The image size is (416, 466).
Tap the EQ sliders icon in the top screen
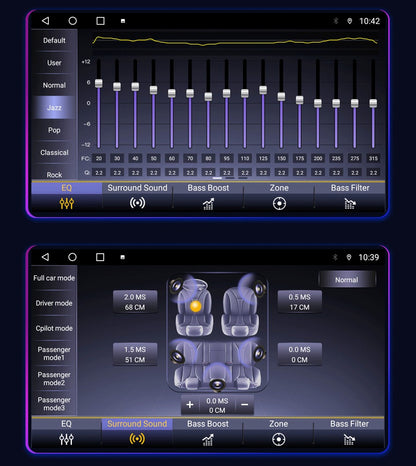tap(67, 203)
